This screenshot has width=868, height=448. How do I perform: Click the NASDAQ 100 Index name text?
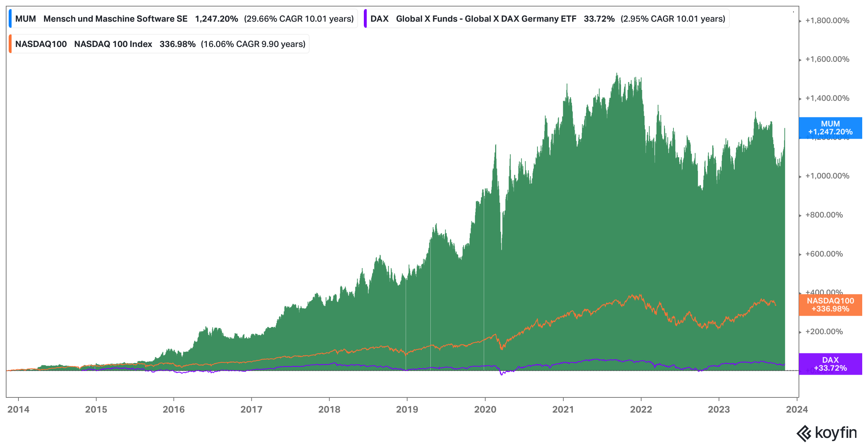(x=113, y=44)
